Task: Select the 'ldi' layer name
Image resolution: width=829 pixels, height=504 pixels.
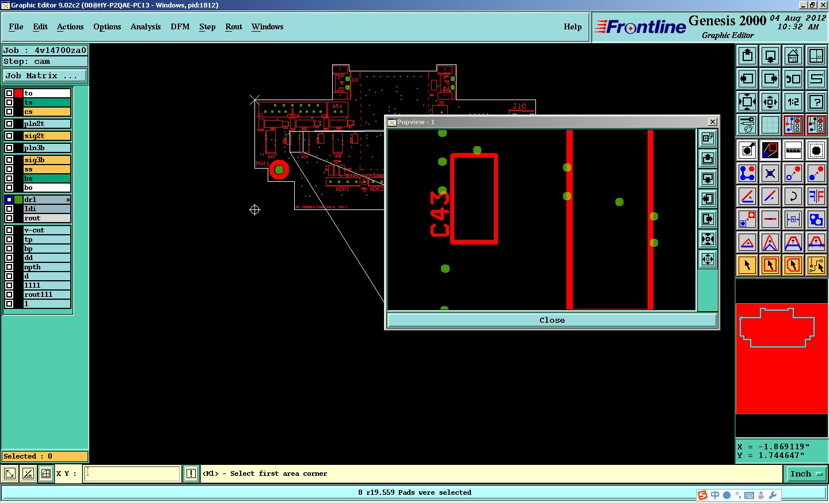Action: click(x=47, y=209)
